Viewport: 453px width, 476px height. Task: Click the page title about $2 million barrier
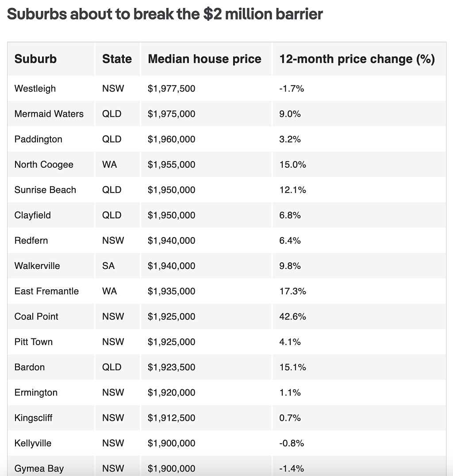click(165, 14)
